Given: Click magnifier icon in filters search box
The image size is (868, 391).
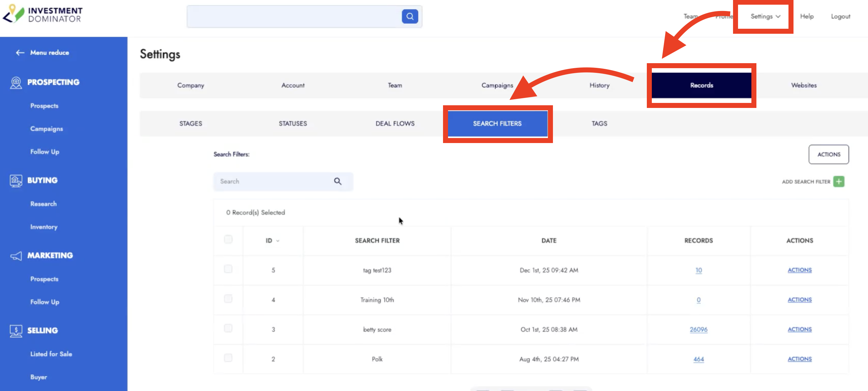Looking at the screenshot, I should [337, 181].
